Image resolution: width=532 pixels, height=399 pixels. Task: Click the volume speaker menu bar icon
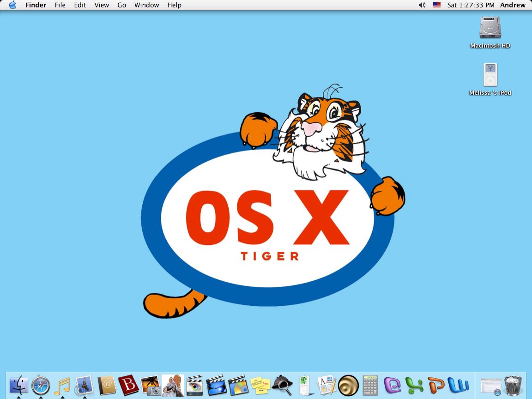point(422,5)
